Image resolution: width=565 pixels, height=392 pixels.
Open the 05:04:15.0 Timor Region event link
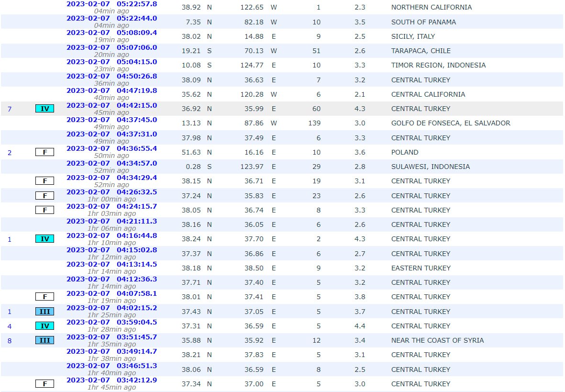point(111,62)
